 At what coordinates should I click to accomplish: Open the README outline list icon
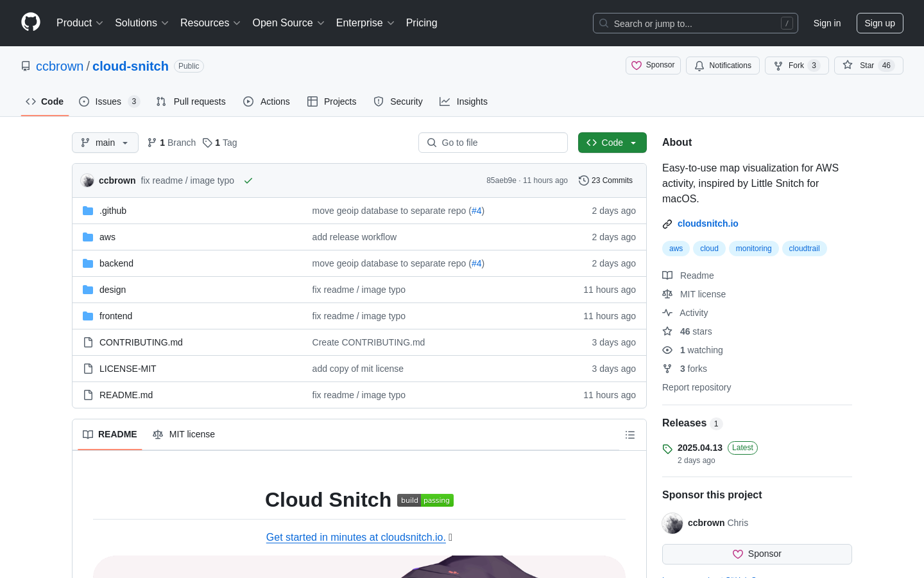point(630,435)
